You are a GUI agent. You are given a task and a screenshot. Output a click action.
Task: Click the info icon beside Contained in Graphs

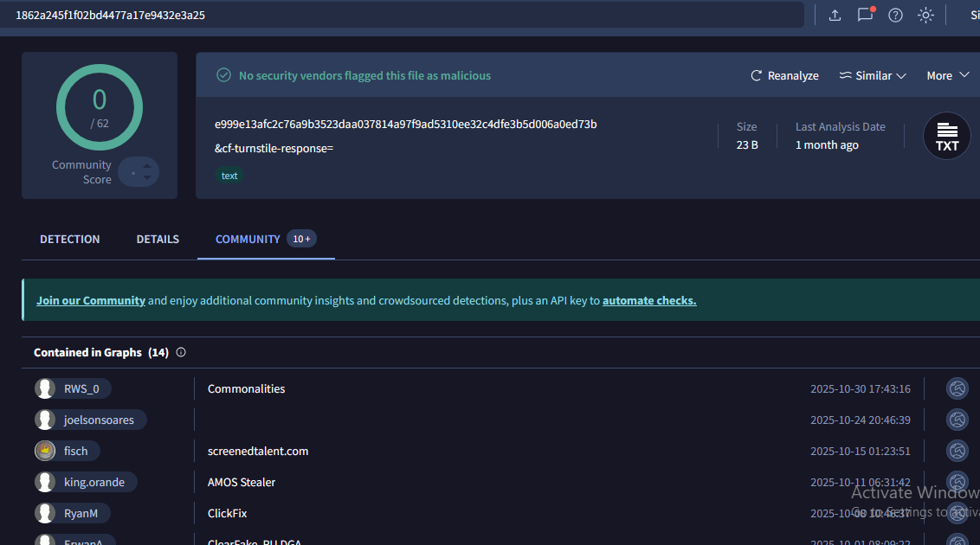(x=181, y=353)
